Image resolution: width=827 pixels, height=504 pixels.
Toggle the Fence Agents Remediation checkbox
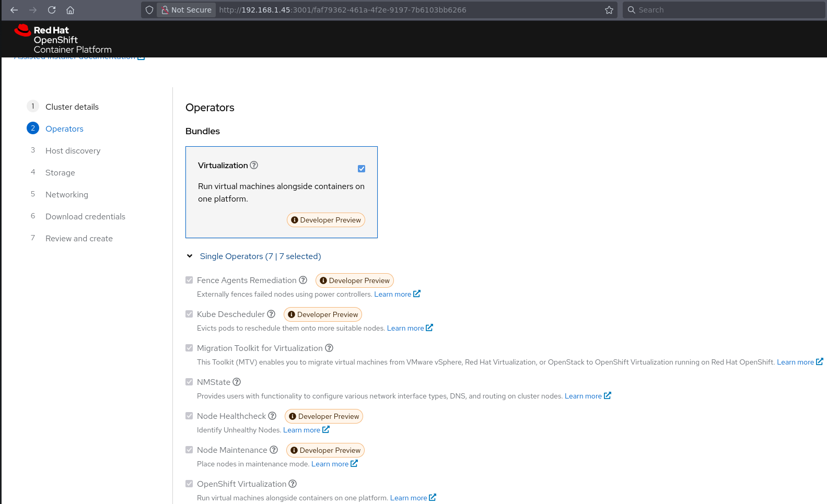coord(189,280)
